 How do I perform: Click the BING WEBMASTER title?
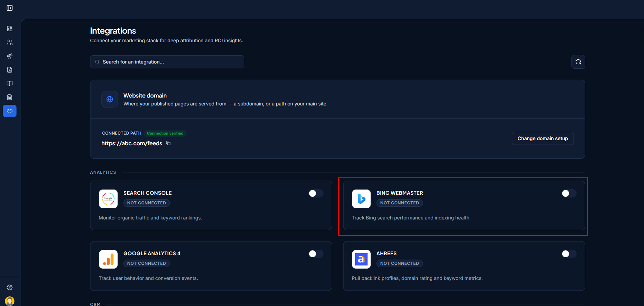coord(400,193)
